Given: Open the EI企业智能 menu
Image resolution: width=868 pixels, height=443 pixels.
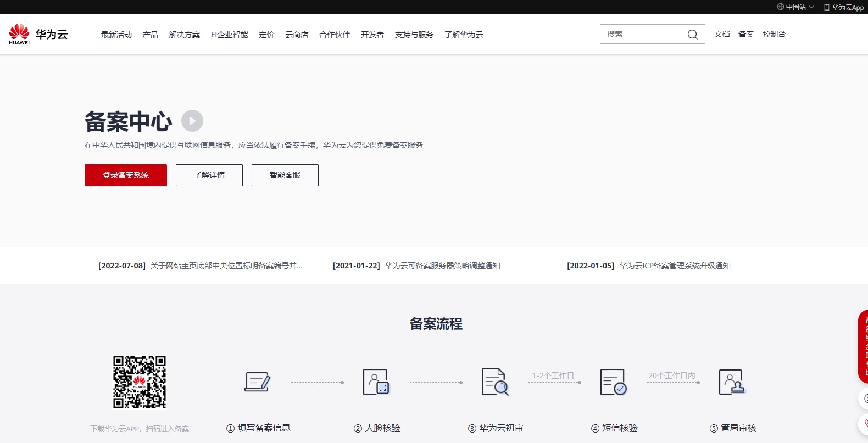Looking at the screenshot, I should coord(230,35).
